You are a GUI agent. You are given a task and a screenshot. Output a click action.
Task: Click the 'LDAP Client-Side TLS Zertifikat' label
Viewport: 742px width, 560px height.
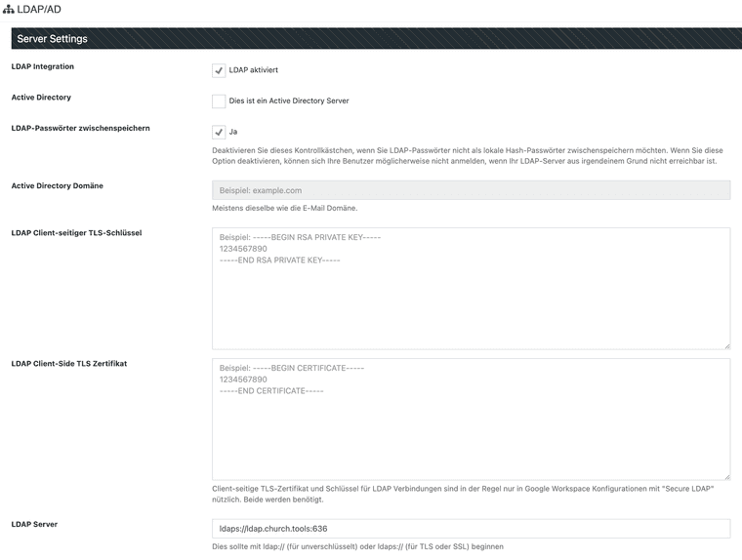(x=69, y=363)
